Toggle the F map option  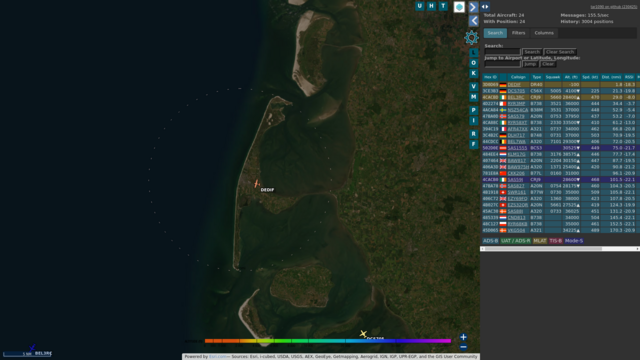pyautogui.click(x=473, y=144)
